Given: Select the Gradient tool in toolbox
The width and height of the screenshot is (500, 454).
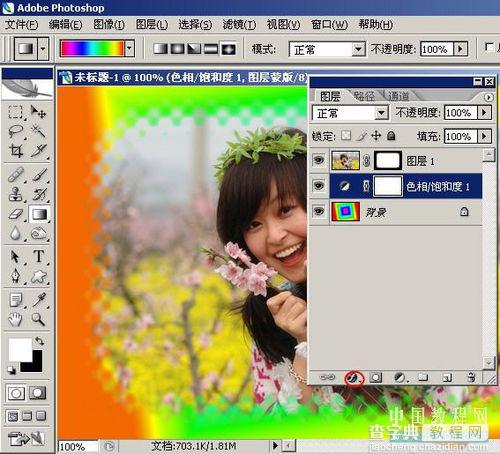Looking at the screenshot, I should (39, 214).
